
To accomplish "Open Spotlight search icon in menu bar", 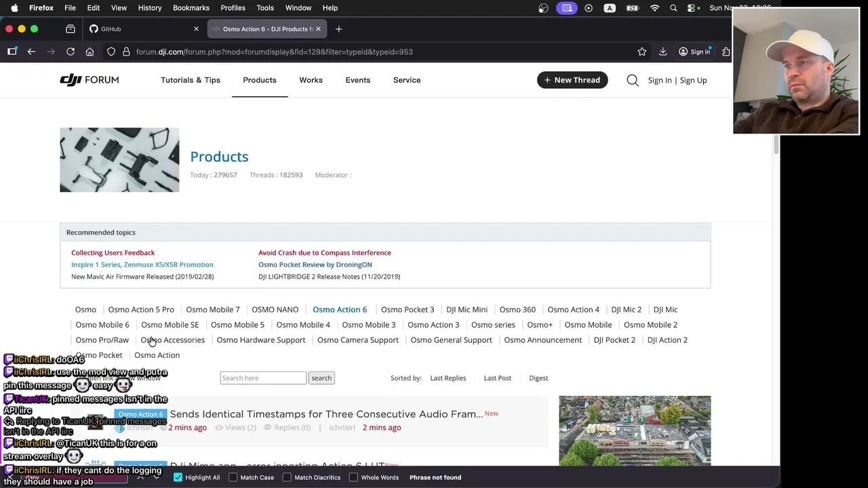I will [673, 8].
